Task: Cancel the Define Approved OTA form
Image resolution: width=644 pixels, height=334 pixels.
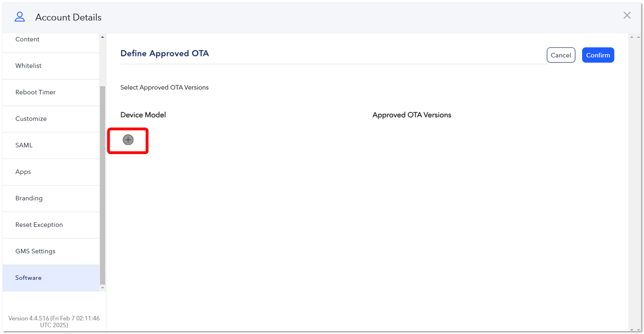Action: [561, 55]
